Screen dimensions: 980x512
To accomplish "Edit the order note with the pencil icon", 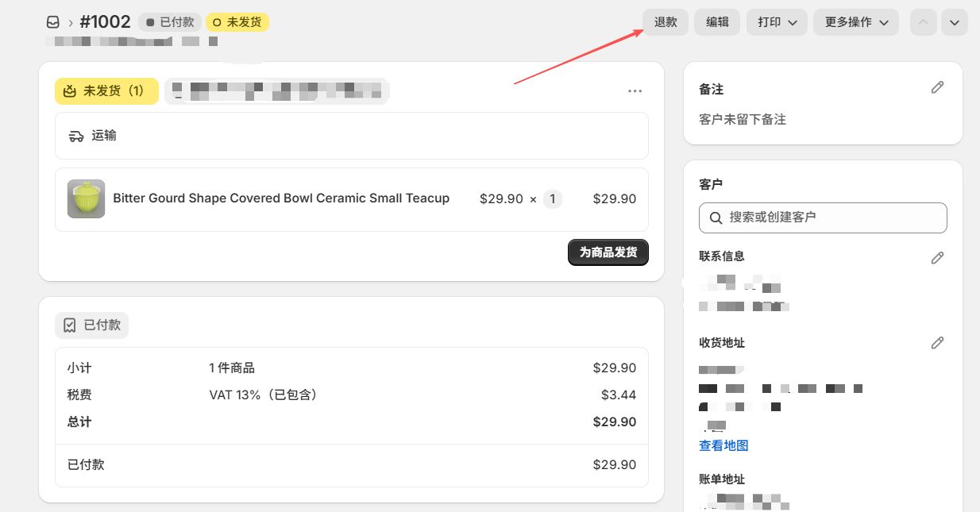I will (937, 87).
